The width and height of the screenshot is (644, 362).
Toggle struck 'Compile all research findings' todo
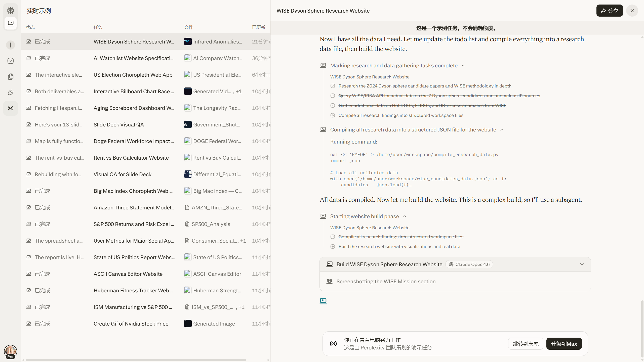[x=333, y=237]
